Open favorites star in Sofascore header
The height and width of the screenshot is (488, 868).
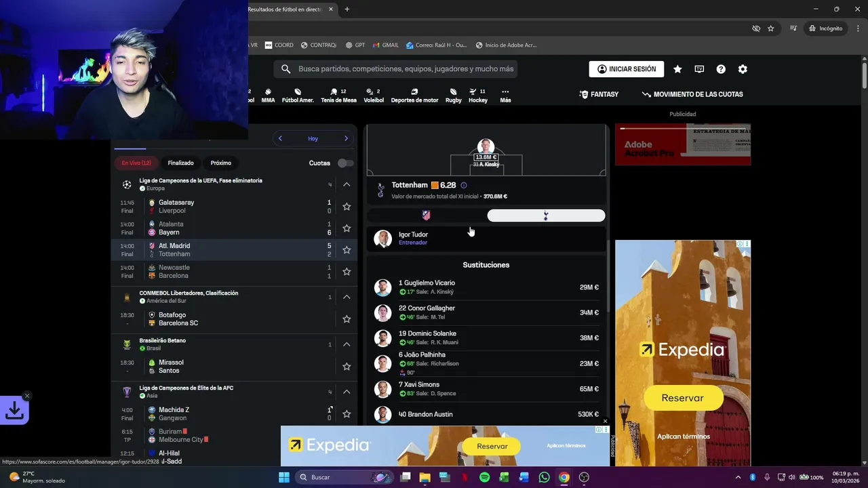coord(677,69)
